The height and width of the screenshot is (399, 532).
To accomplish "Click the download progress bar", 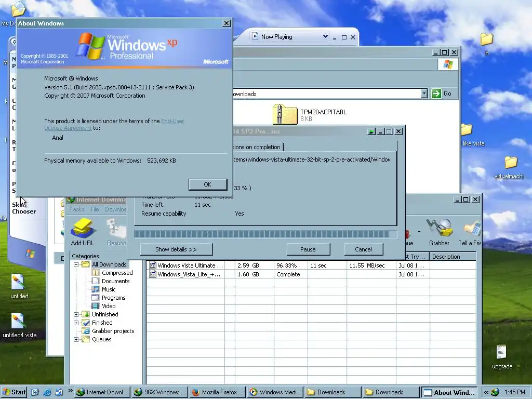I will tap(265, 234).
